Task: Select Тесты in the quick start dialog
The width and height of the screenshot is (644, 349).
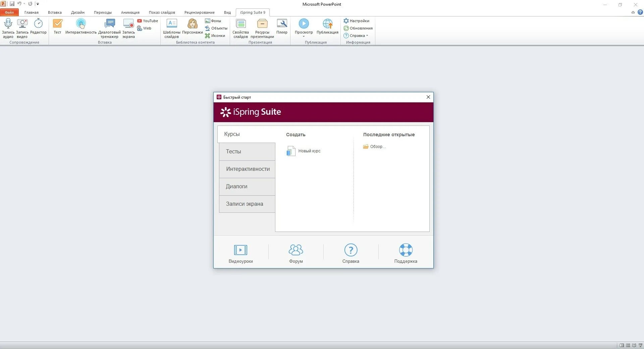Action: pos(247,152)
